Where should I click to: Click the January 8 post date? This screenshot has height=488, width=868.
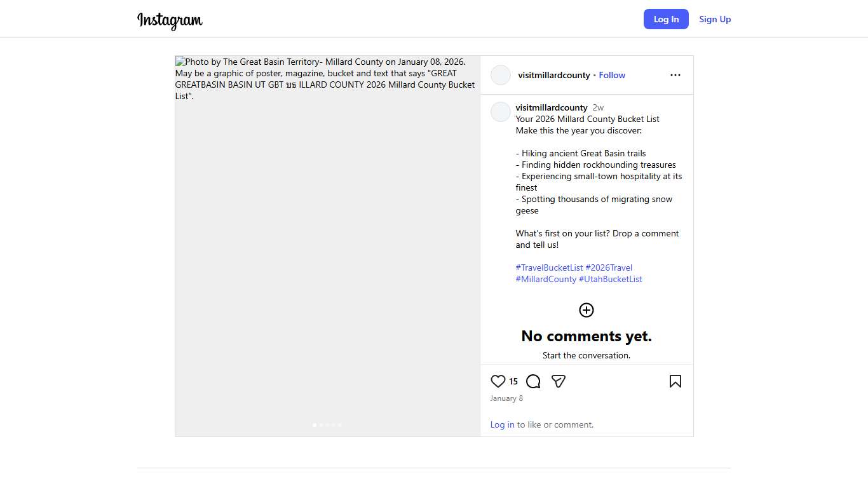(506, 398)
